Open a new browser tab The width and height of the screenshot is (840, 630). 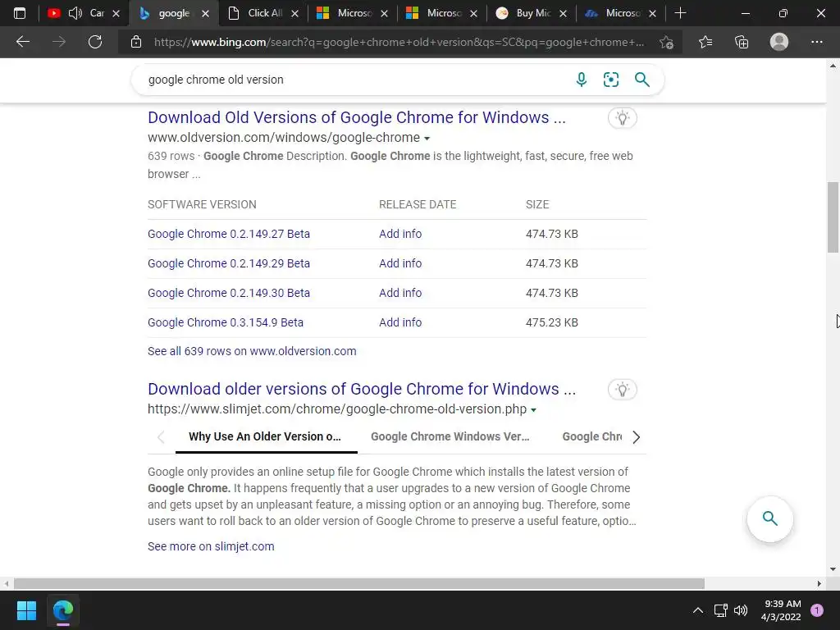click(680, 13)
